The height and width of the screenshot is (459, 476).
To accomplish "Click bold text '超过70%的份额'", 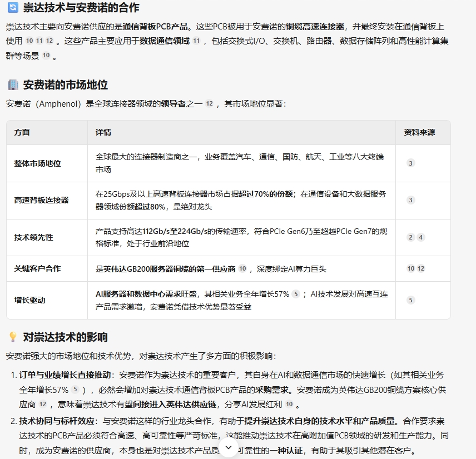I will [266, 194].
